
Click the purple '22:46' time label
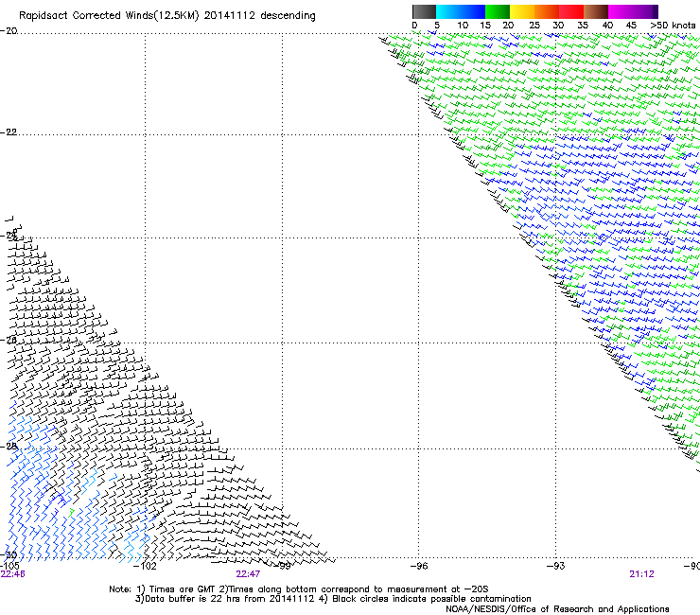click(12, 574)
